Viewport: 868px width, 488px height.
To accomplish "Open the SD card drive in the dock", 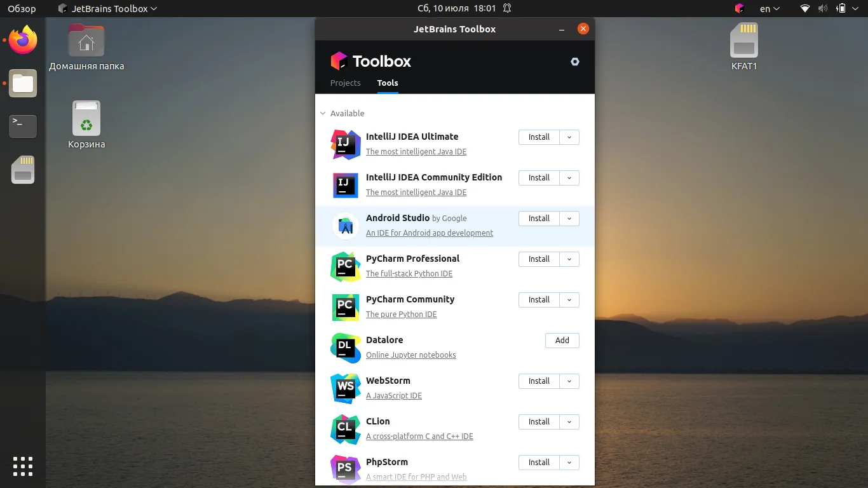I will [x=23, y=170].
